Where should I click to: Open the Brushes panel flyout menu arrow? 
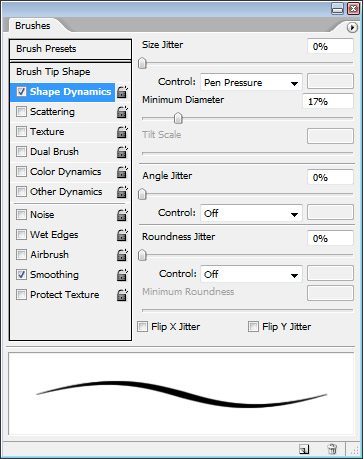(x=352, y=27)
